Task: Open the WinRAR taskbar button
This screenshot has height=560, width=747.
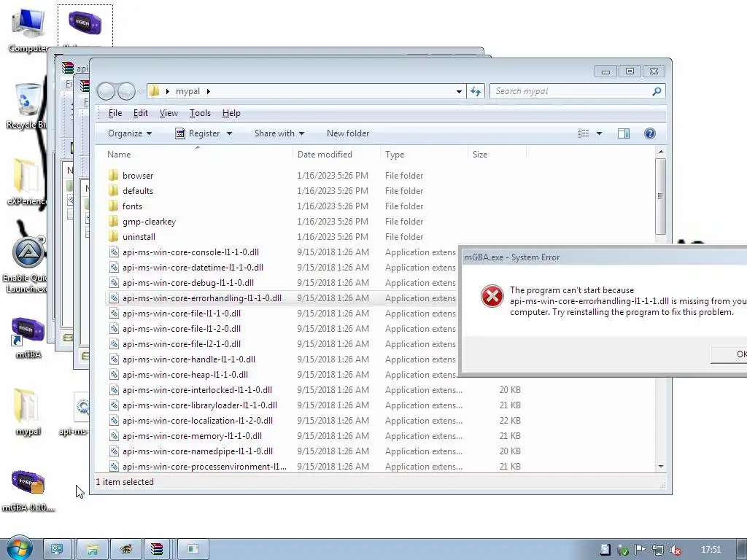Action: 157,549
